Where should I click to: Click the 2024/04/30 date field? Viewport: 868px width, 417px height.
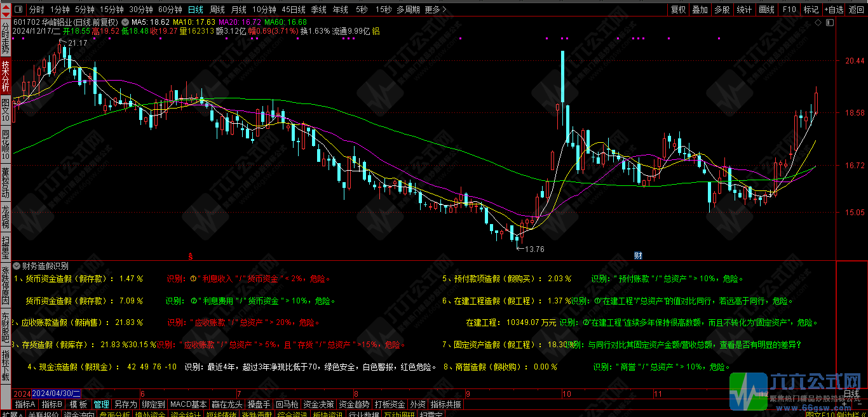55,394
